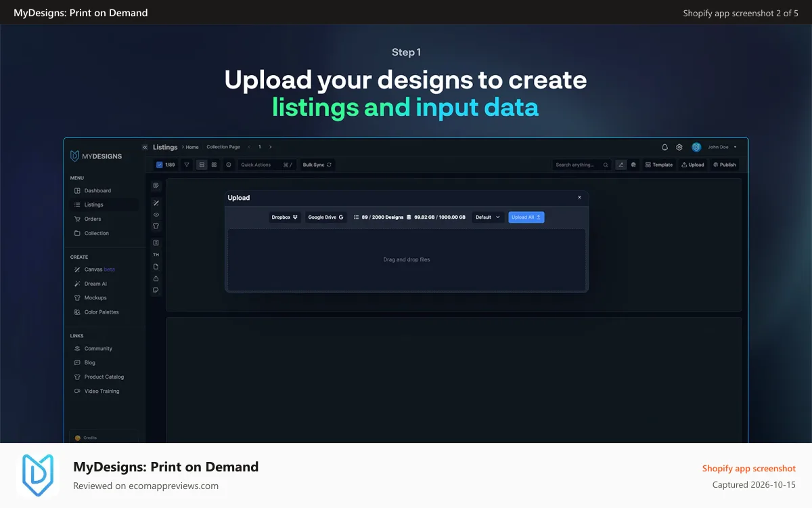Screen dimensions: 812x508
Task: Click the search magnifier icon
Action: (606, 165)
